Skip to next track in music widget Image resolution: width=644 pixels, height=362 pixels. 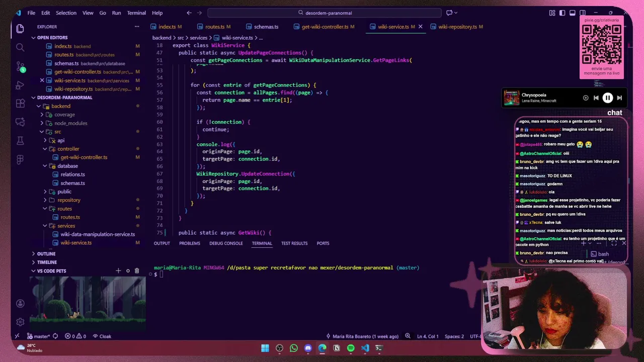(x=619, y=98)
